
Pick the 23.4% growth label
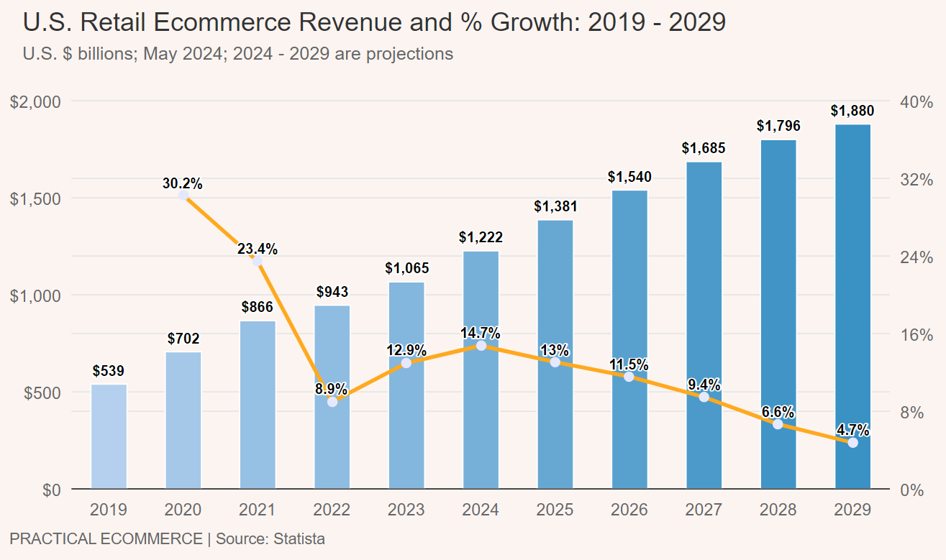click(258, 249)
